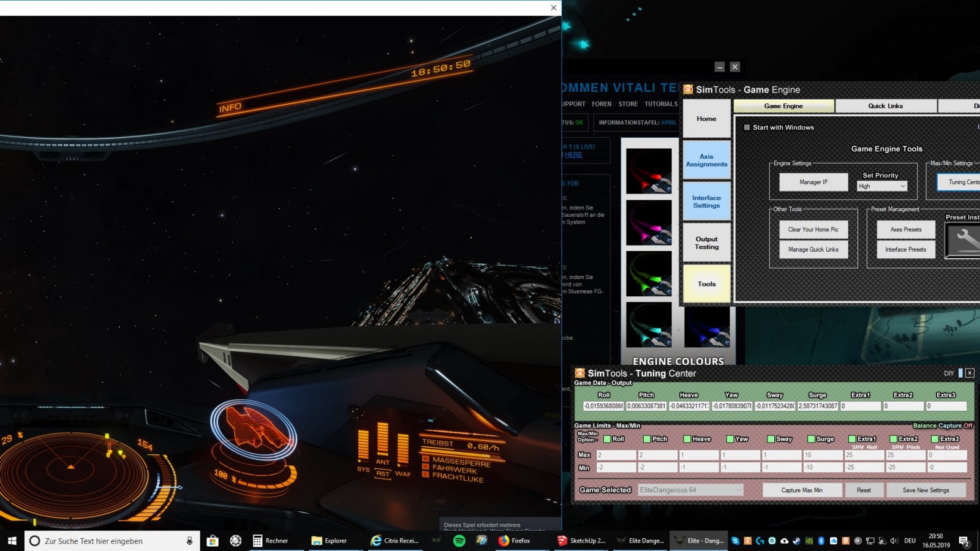980x551 pixels.
Task: Switch to SketchUp in the taskbar
Action: coord(581,541)
